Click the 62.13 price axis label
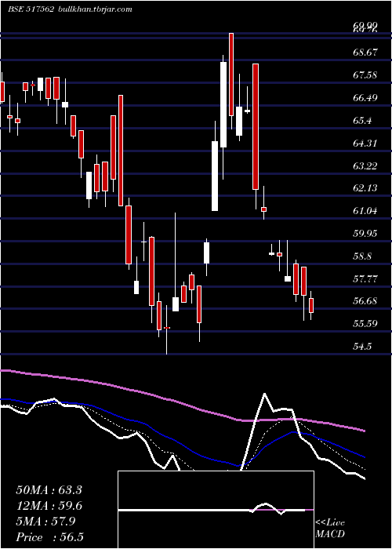 tap(365, 188)
